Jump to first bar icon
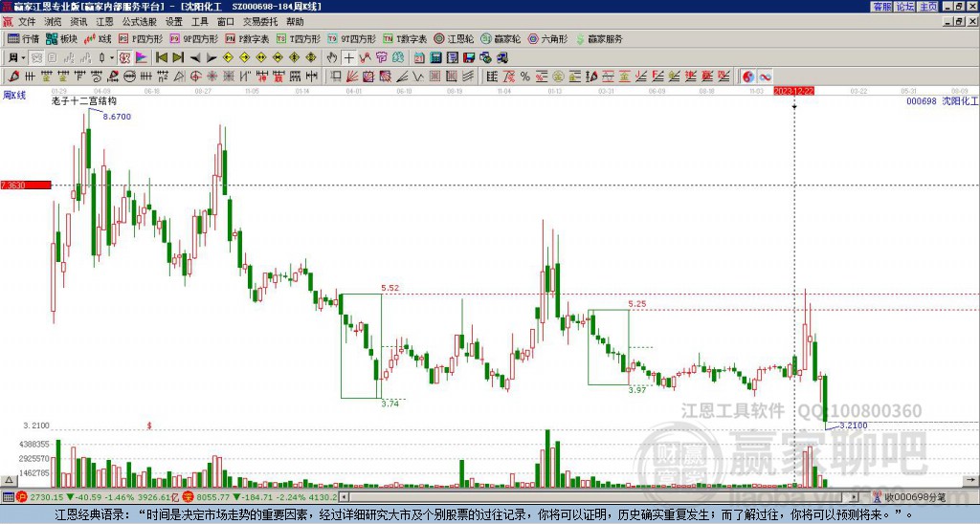This screenshot has height=524, width=980. click(161, 58)
